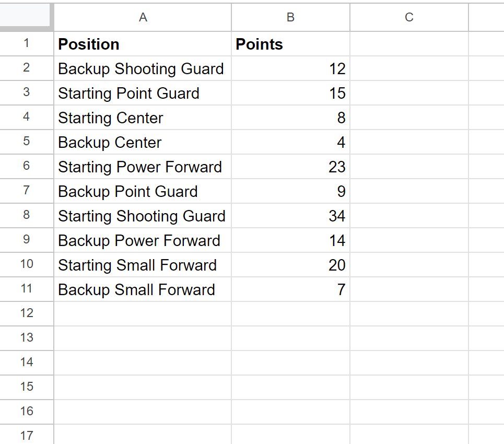Select row 12 header
Screen dimensions: 504x444
(x=26, y=314)
